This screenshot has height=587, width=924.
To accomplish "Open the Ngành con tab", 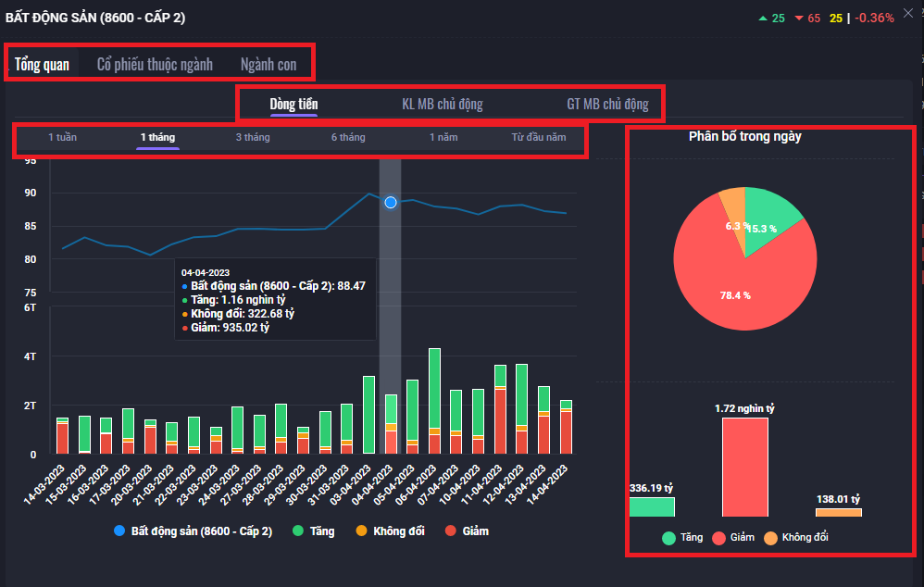I will (268, 64).
